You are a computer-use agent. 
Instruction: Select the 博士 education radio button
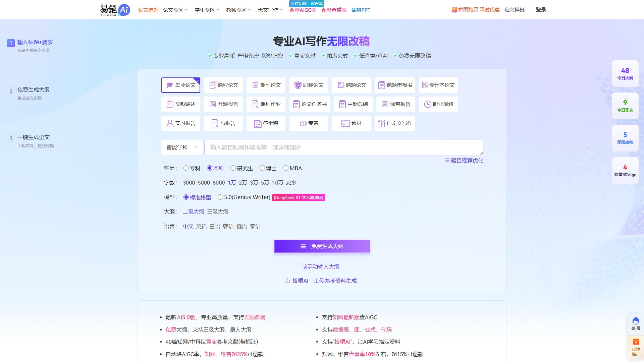pyautogui.click(x=262, y=168)
